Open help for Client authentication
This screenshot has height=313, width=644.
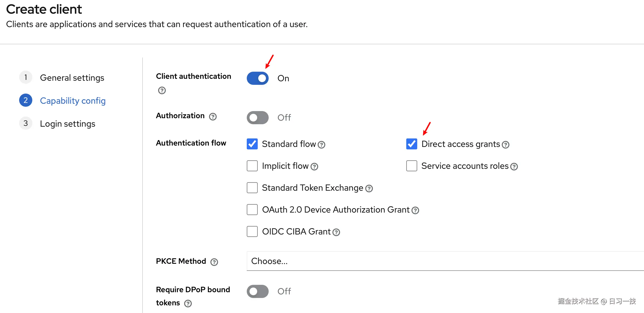pos(161,90)
